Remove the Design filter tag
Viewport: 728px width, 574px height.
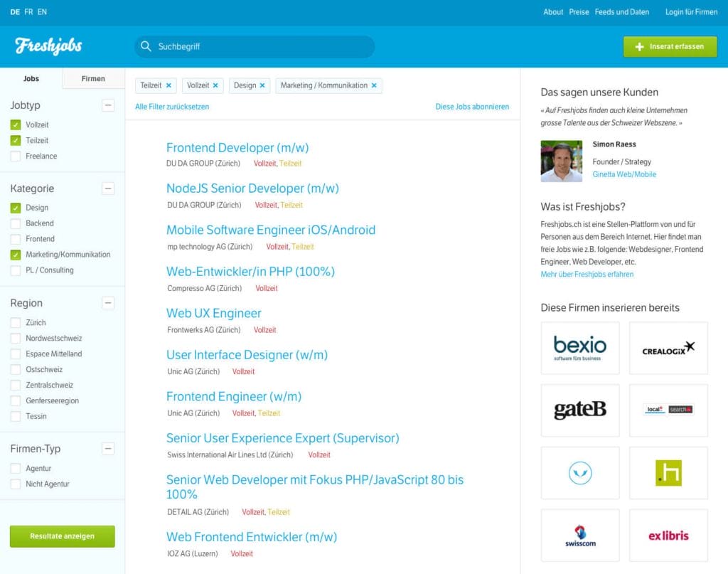262,85
